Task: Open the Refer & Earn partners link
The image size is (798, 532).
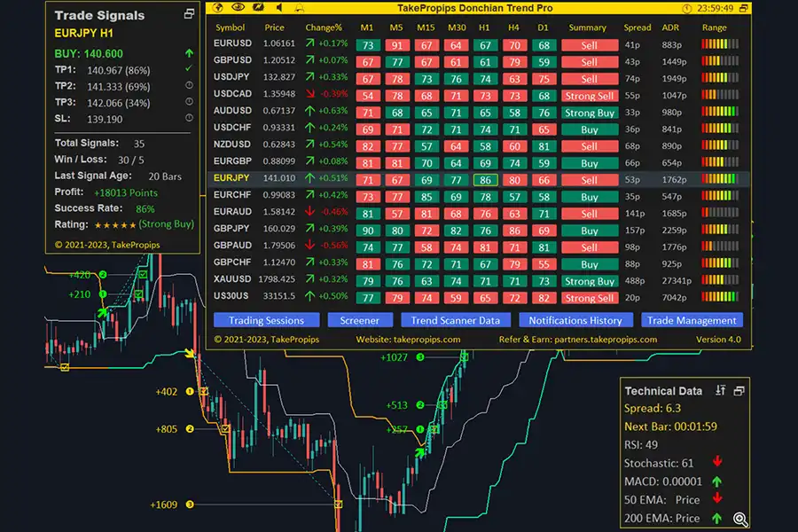Action: (577, 339)
